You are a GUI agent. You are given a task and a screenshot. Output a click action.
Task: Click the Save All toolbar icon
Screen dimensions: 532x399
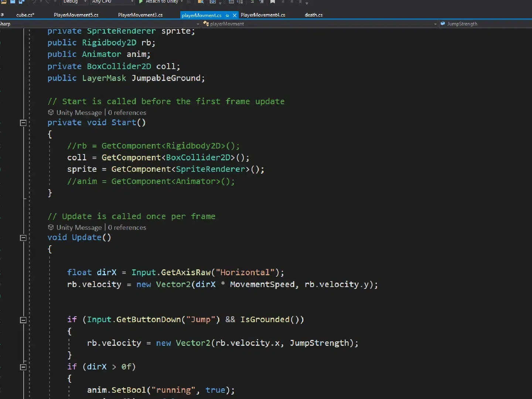pyautogui.click(x=21, y=2)
